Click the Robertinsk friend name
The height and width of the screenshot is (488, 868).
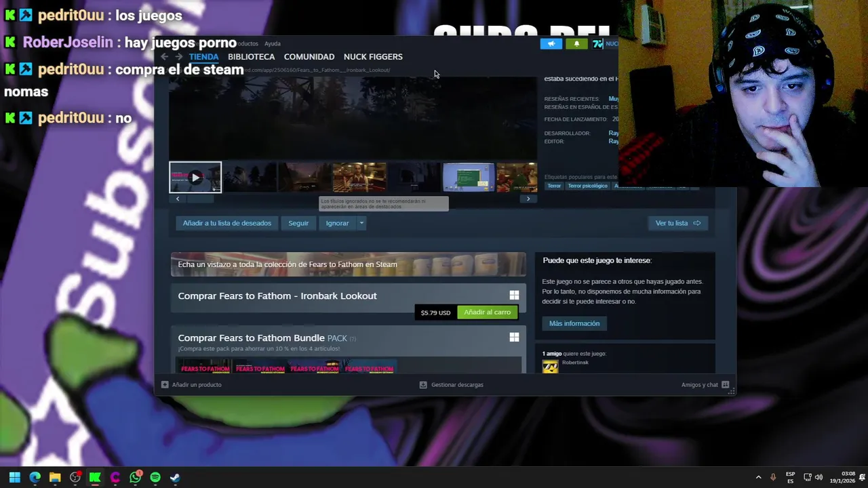coord(575,363)
